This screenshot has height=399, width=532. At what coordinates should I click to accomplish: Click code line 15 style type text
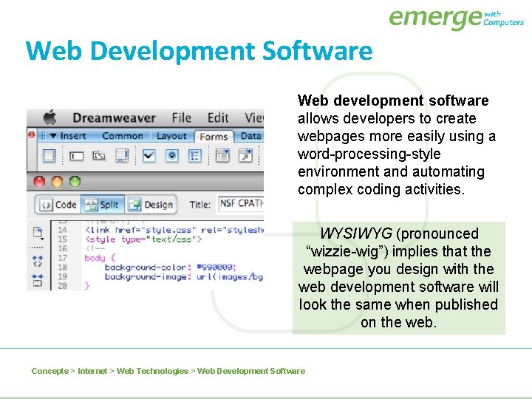143,239
